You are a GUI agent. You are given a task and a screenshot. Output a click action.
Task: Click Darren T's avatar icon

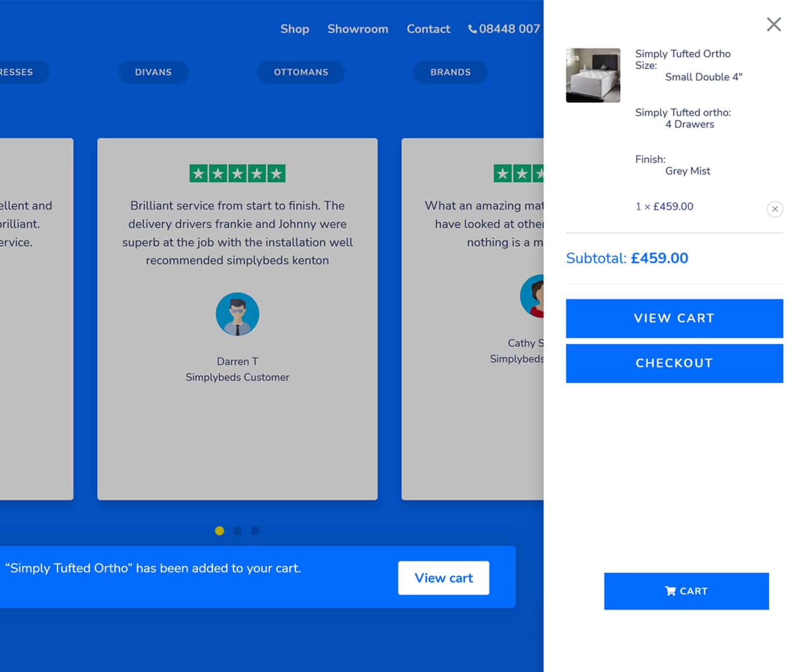[x=237, y=314]
